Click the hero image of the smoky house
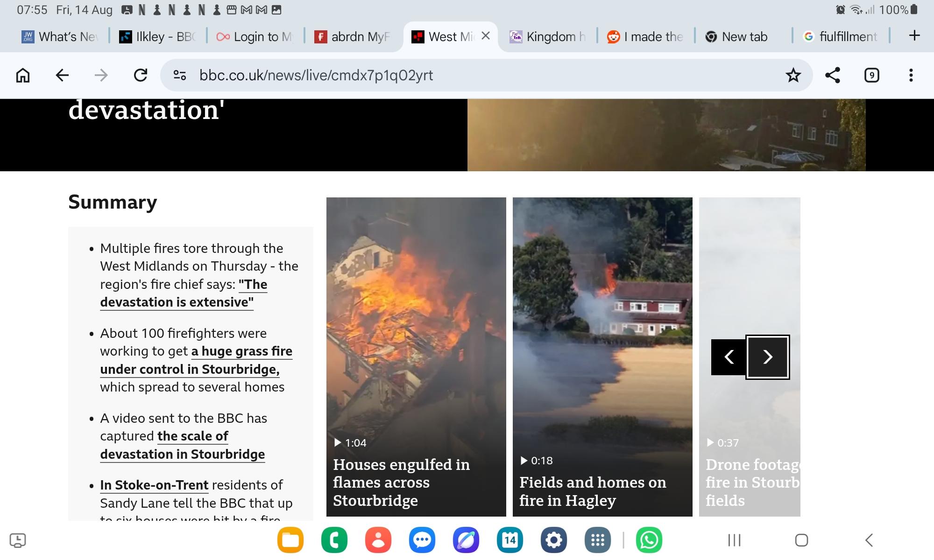 coord(666,135)
